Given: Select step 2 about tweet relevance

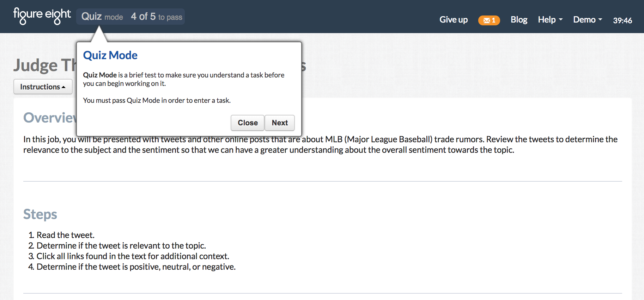Looking at the screenshot, I should coord(122,245).
